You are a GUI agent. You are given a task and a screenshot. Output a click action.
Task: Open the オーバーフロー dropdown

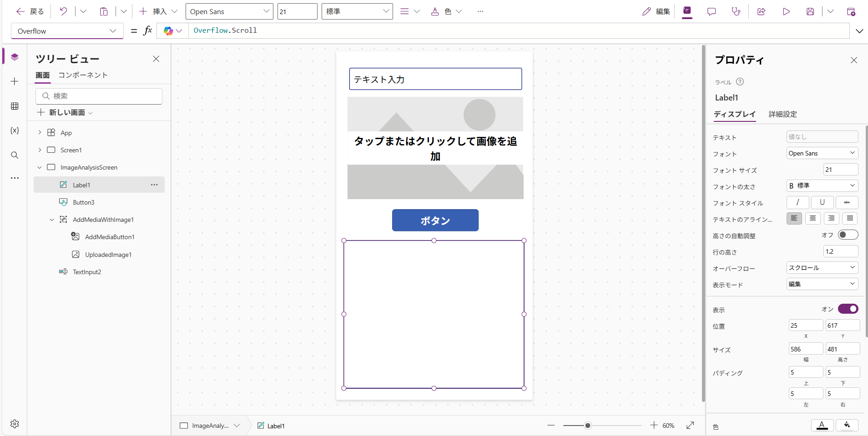click(821, 268)
